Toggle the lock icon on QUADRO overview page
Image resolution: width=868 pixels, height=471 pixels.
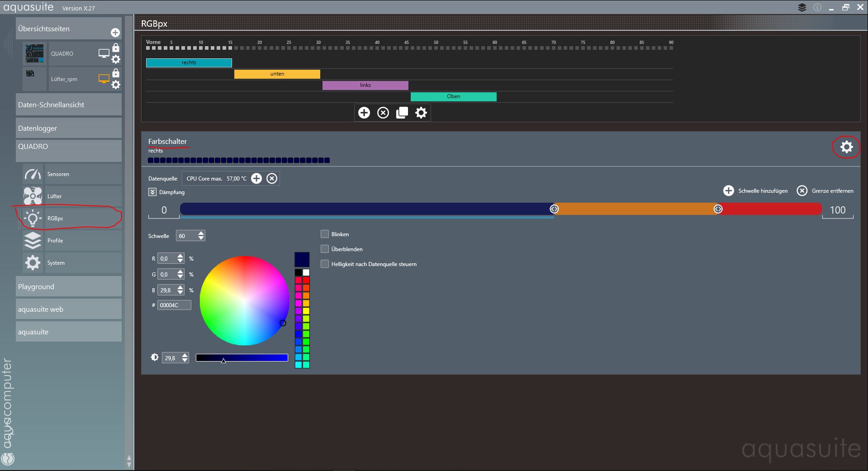(116, 48)
